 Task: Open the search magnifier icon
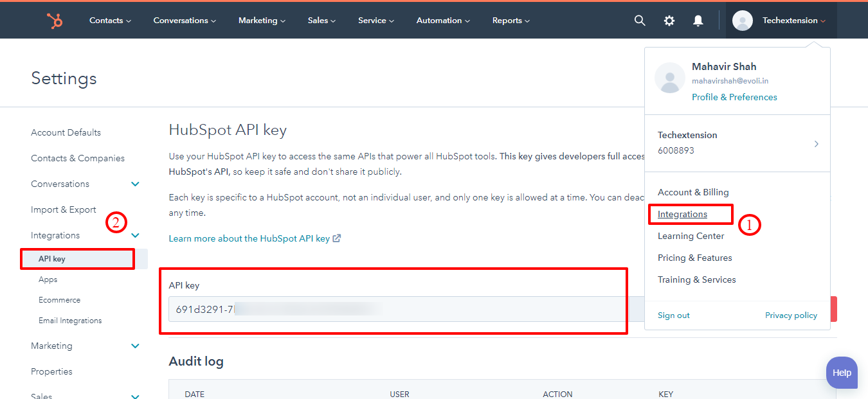tap(640, 21)
